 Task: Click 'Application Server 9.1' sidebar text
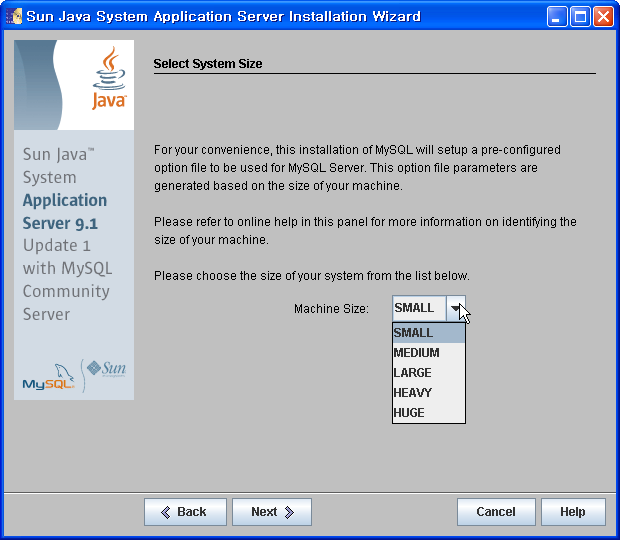pos(65,212)
